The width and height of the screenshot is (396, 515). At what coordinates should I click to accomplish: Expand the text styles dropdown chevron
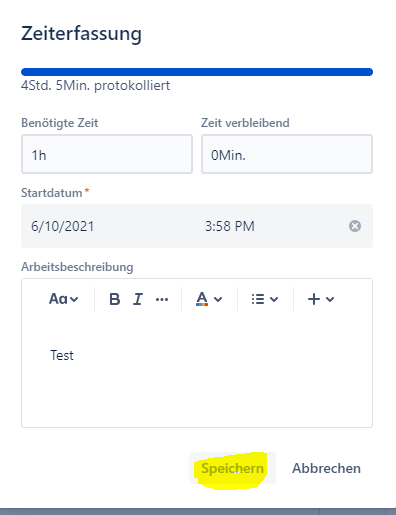point(74,299)
